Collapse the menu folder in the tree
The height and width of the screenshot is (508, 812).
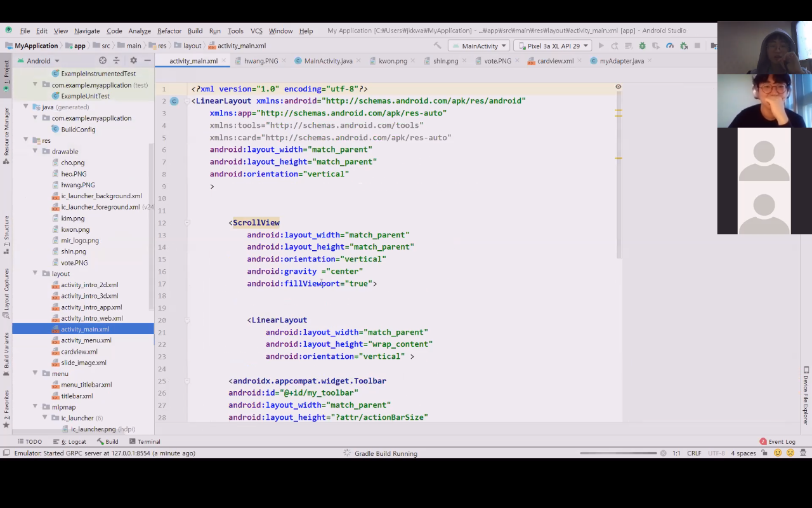coord(36,373)
